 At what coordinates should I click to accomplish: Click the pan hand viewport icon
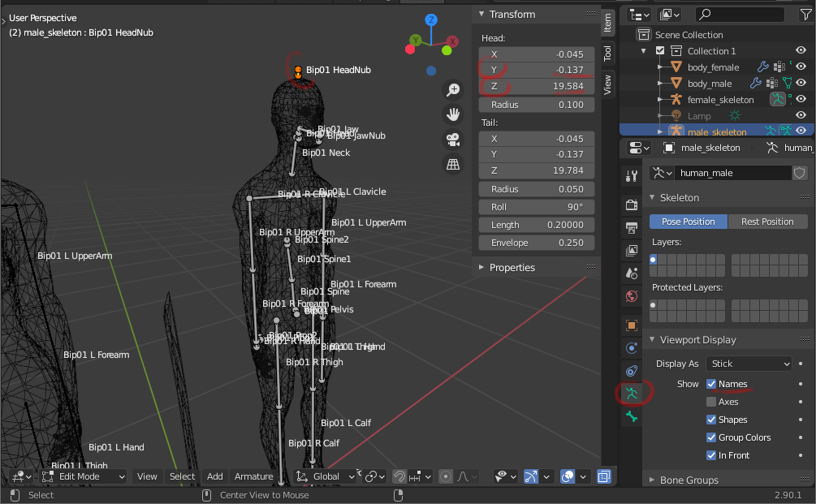pyautogui.click(x=453, y=114)
